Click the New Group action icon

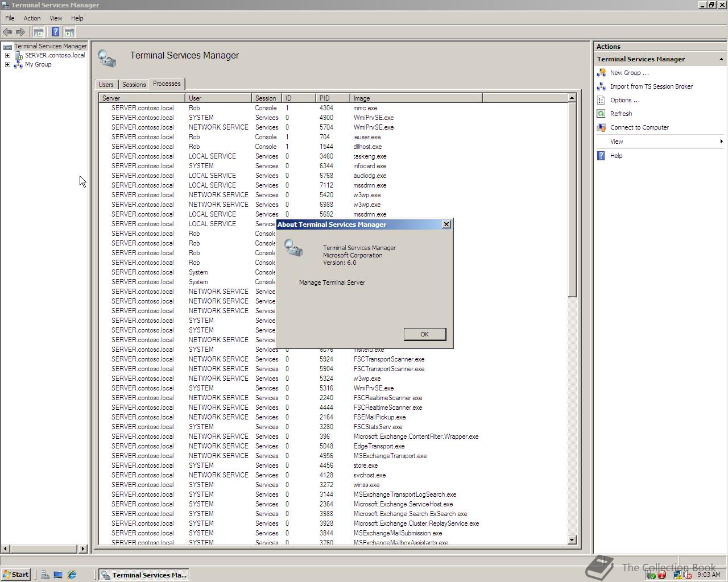pos(601,73)
